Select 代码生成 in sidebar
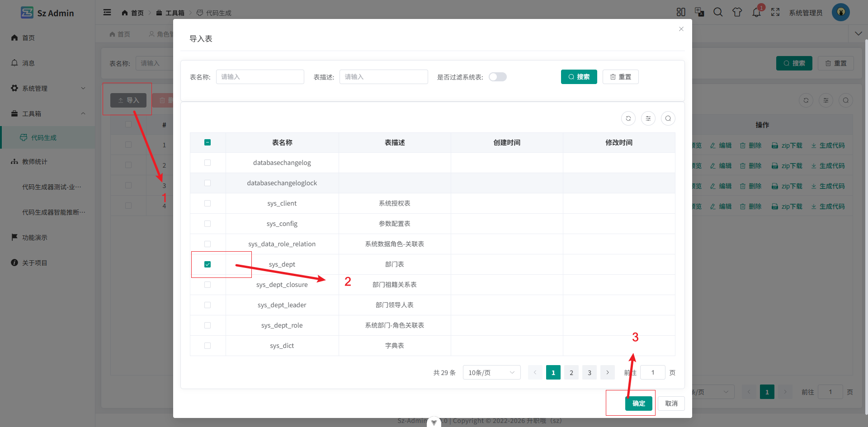This screenshot has width=868, height=427. point(47,137)
